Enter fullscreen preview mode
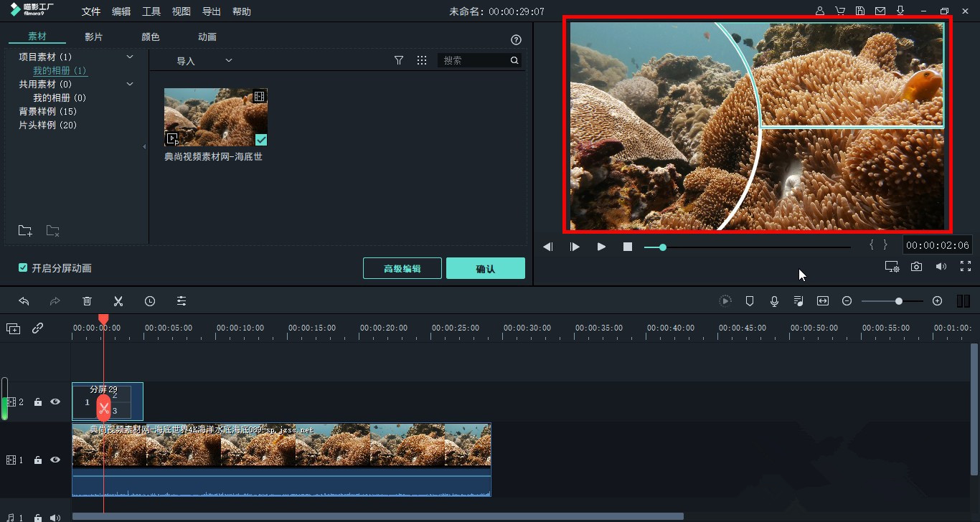 [965, 267]
